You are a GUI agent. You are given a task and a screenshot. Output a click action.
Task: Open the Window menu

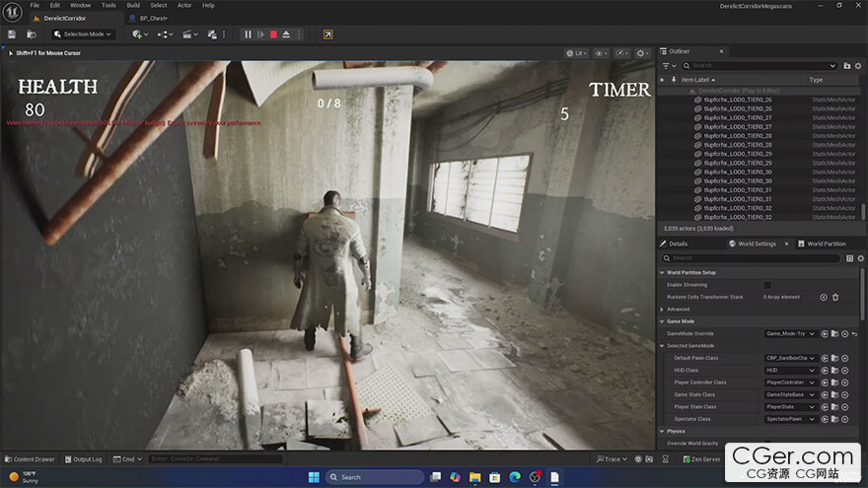(x=80, y=5)
